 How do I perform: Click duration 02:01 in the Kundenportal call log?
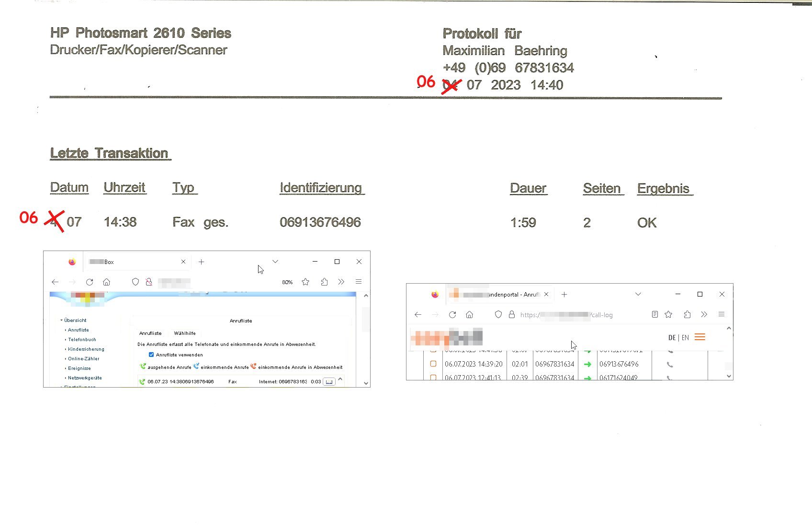coord(519,364)
